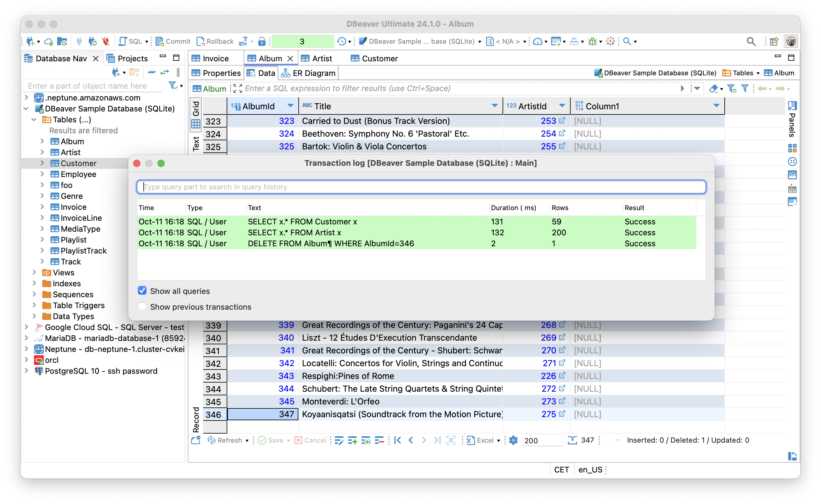Toggle the Panels button on right side
Screen dimensions: 821x504
792,119
